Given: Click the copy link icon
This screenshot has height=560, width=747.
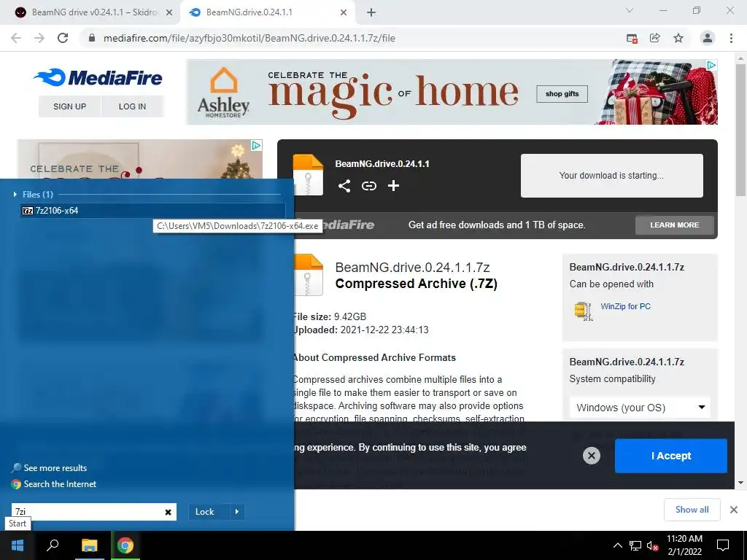Looking at the screenshot, I should 368,186.
